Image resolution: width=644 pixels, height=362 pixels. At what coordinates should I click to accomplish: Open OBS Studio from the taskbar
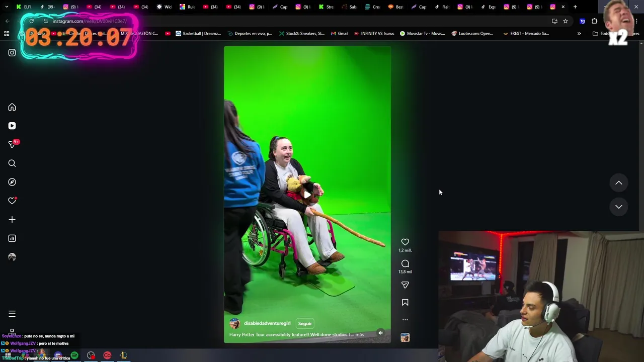coord(91,355)
